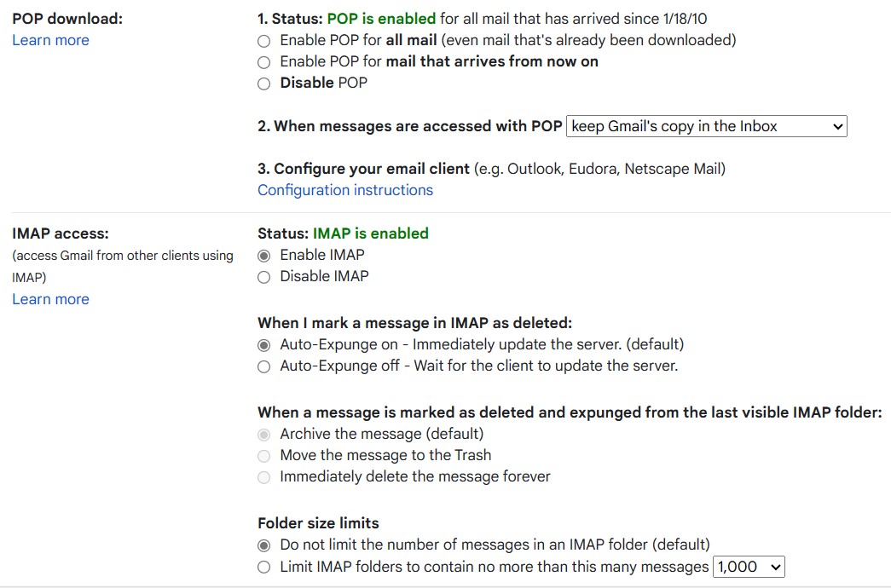The image size is (891, 588).
Task: Choose to archive expunged messages
Action: (x=264, y=434)
